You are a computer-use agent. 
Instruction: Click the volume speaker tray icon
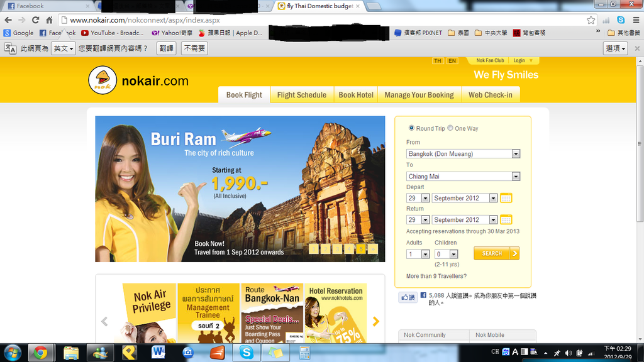click(x=569, y=353)
